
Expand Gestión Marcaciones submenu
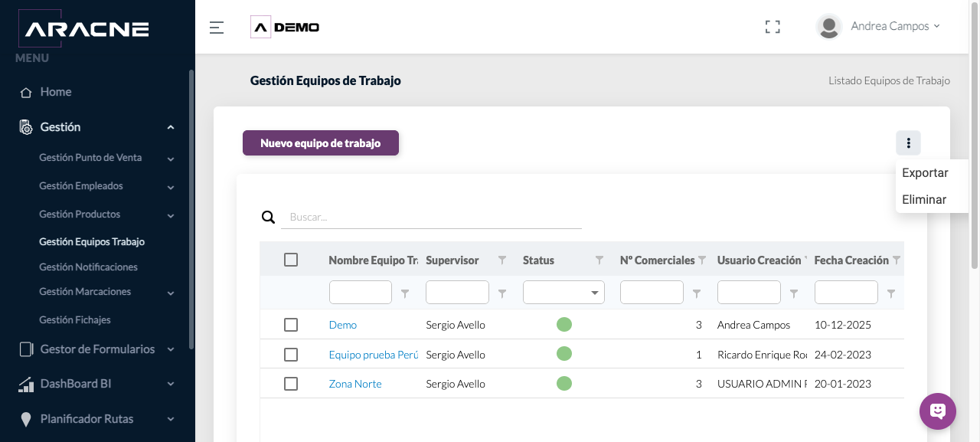tap(171, 293)
